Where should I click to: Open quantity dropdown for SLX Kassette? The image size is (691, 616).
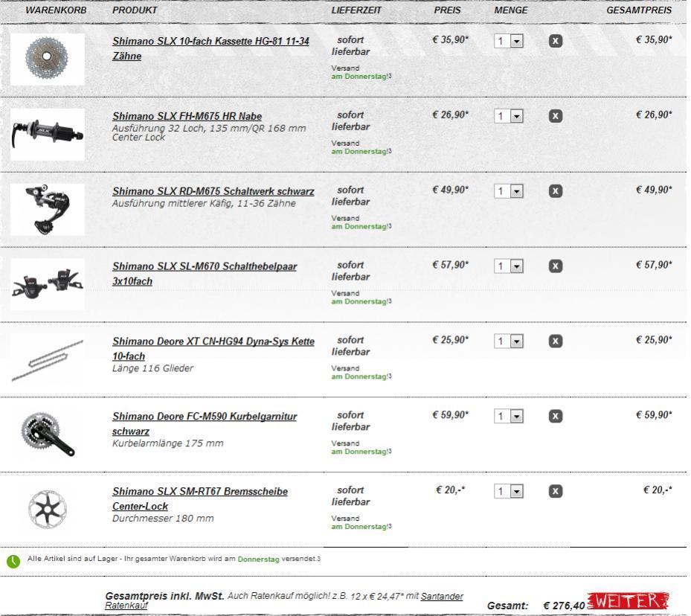pos(509,41)
